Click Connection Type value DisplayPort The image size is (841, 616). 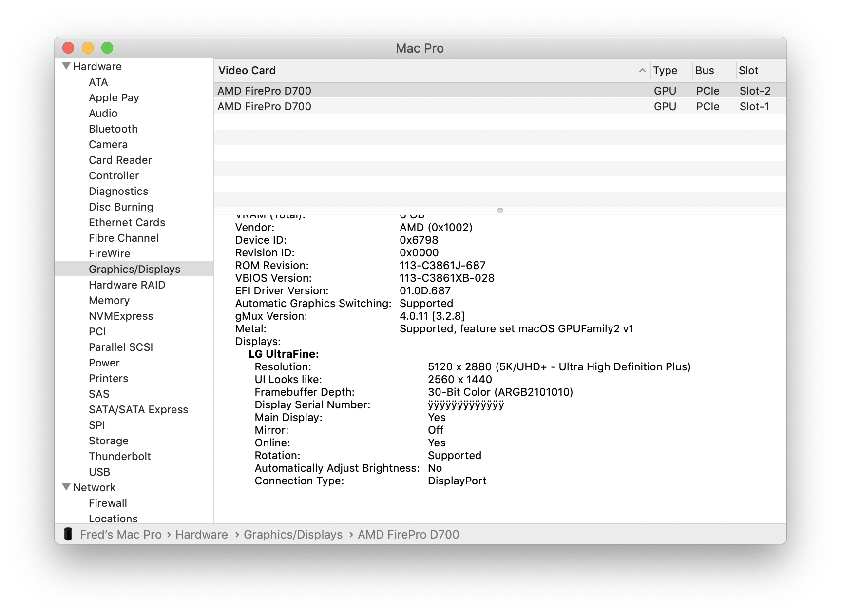click(457, 481)
